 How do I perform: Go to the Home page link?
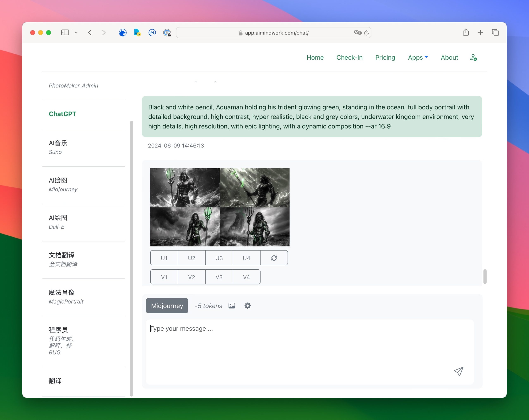(315, 57)
